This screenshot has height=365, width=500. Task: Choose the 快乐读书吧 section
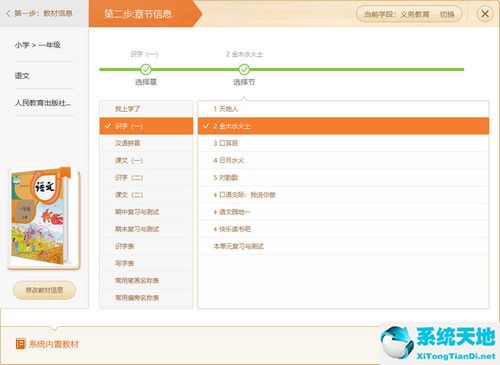click(x=343, y=229)
